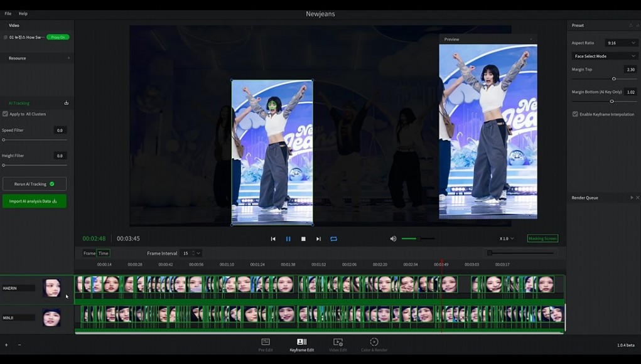Open the Aspect Ratio 9:16 dropdown
Screen dimensions: 641x364
click(620, 43)
